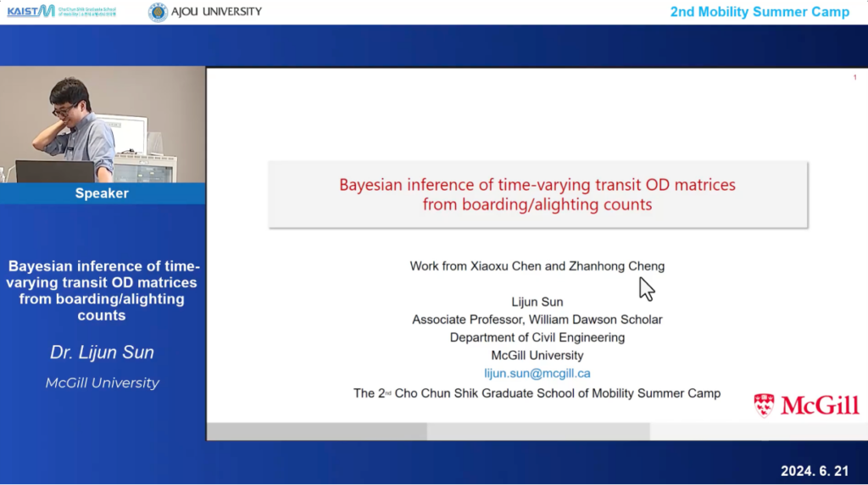Viewport: 868px width, 485px height.
Task: Click the blue Speaker label bar
Action: pos(103,193)
